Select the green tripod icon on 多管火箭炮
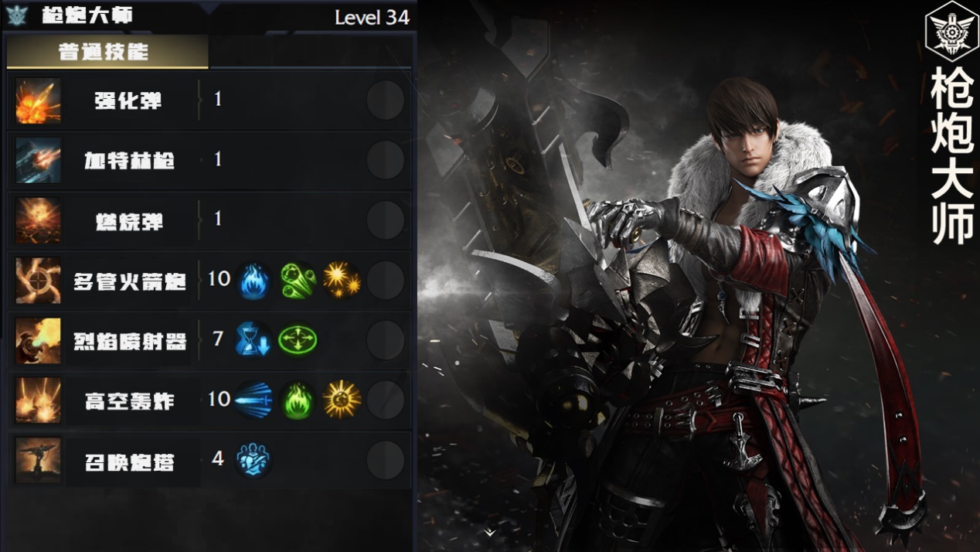980x552 pixels. pos(298,280)
